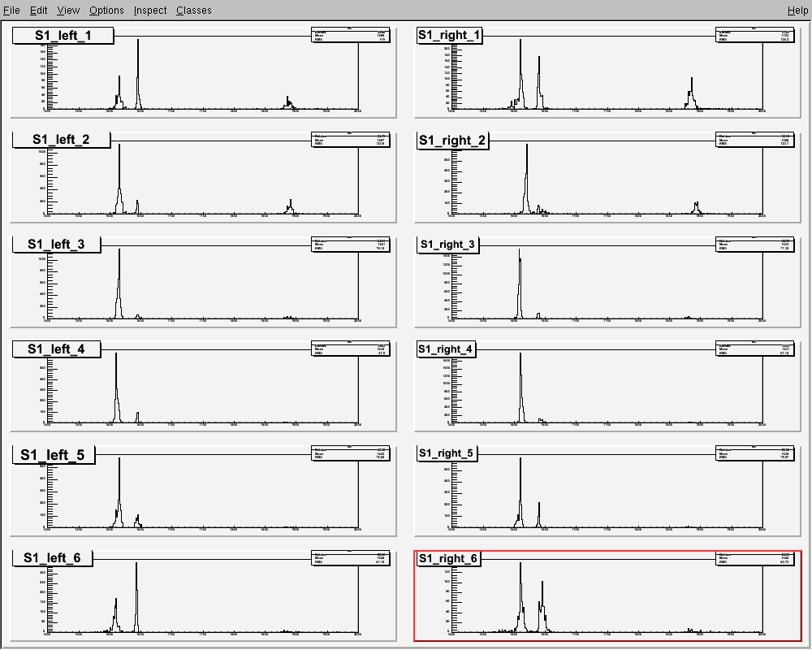
Task: Click the main peak in S1_left_3 plot
Action: pos(119,284)
